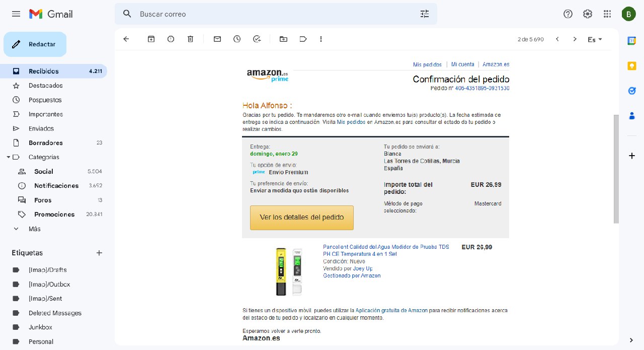Open Google Calendar in side panel

(x=631, y=41)
